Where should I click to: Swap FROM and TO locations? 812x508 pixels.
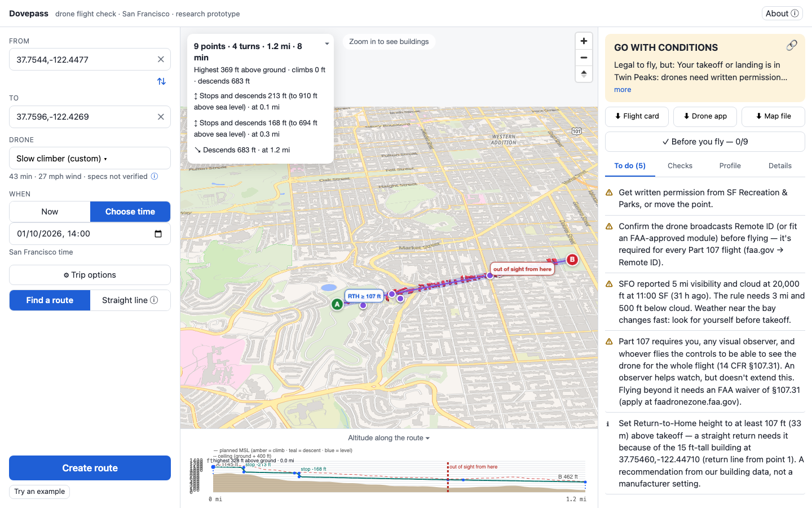coord(161,81)
